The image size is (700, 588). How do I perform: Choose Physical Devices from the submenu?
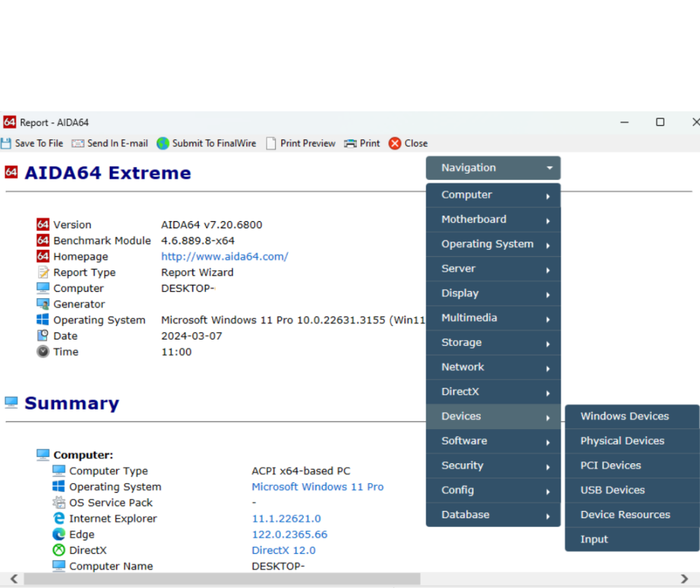[x=631, y=441]
